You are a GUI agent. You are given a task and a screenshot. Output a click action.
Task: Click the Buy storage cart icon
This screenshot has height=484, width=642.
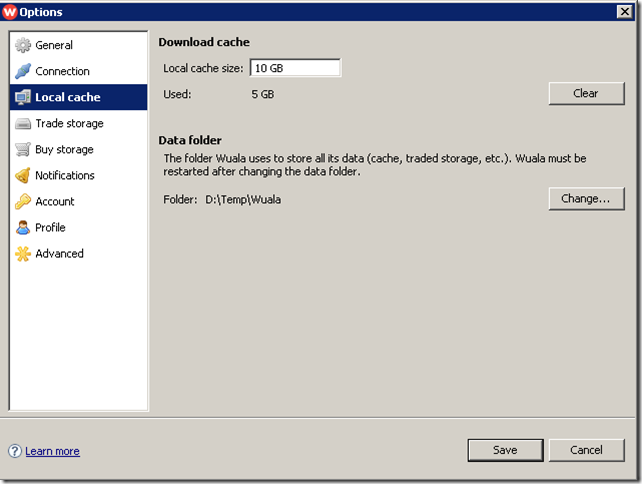23,149
